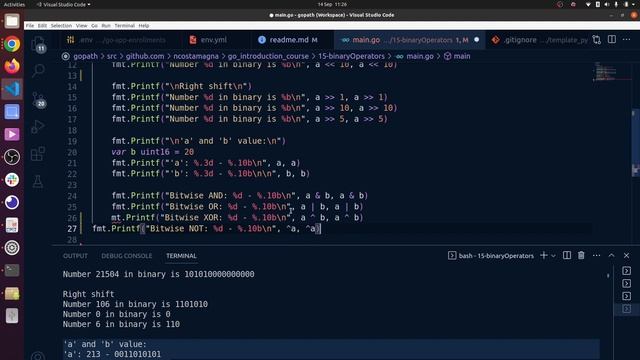Click main function symbol in breadcrumb
The height and width of the screenshot is (360, 640).
pos(457,56)
